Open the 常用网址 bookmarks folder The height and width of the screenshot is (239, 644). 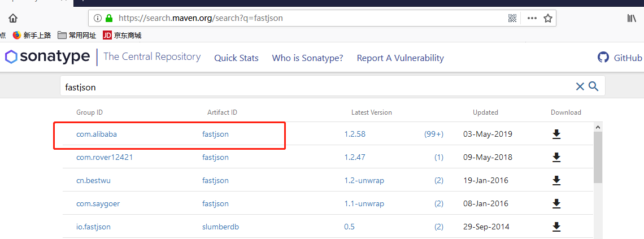[77, 36]
